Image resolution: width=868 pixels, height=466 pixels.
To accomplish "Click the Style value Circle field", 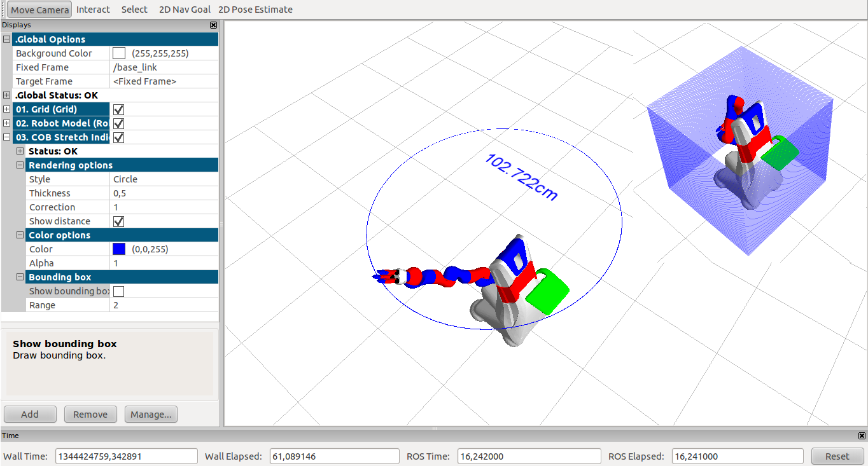I will (x=164, y=179).
